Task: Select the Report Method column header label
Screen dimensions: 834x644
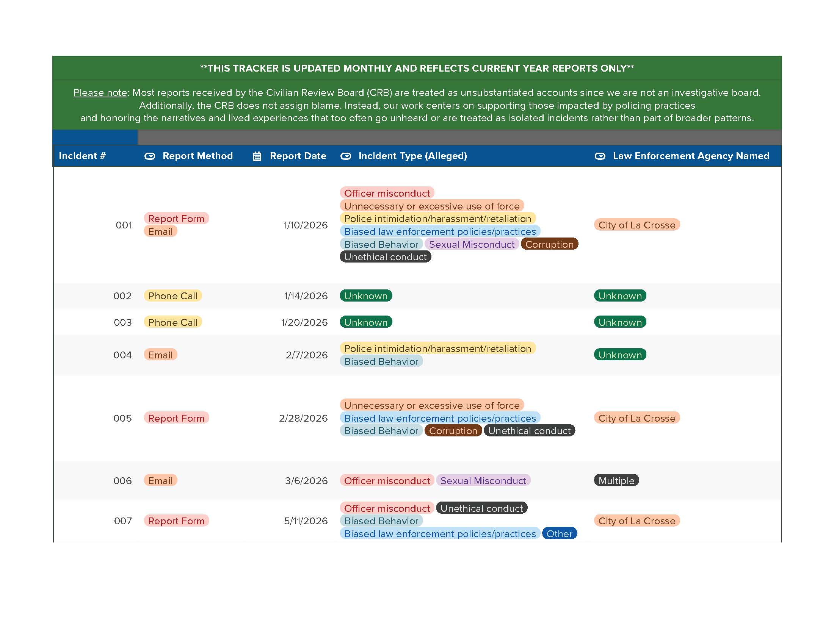Action: pyautogui.click(x=198, y=156)
